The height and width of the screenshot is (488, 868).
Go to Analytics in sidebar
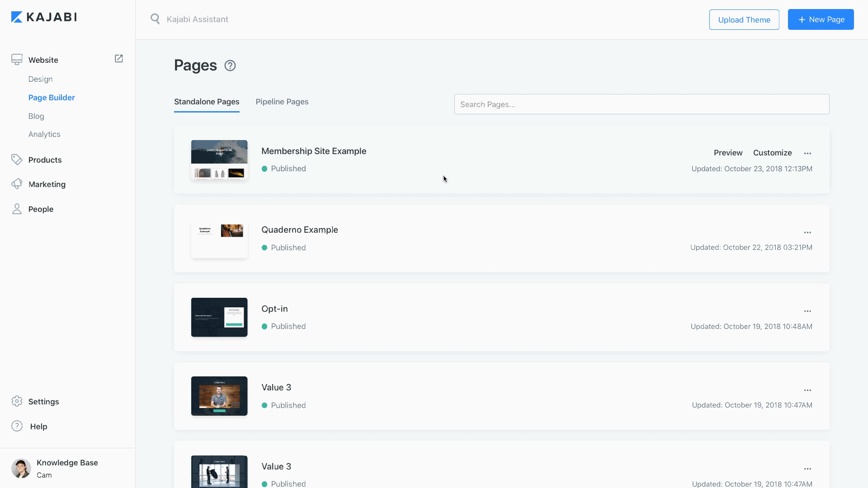click(44, 134)
